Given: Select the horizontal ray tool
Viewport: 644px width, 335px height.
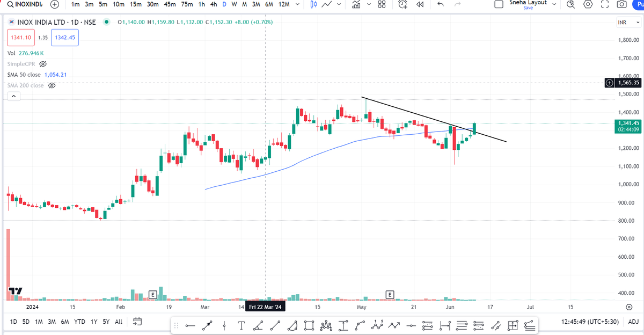Looking at the screenshot, I should pyautogui.click(x=412, y=325).
